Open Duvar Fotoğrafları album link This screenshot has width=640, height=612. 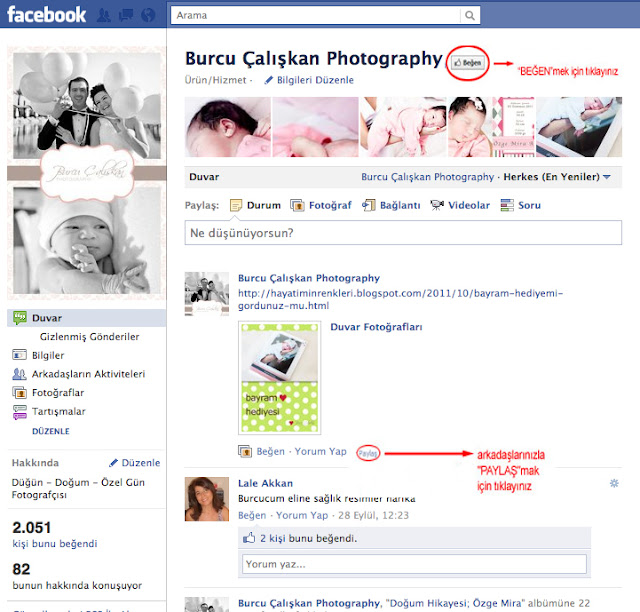(376, 327)
